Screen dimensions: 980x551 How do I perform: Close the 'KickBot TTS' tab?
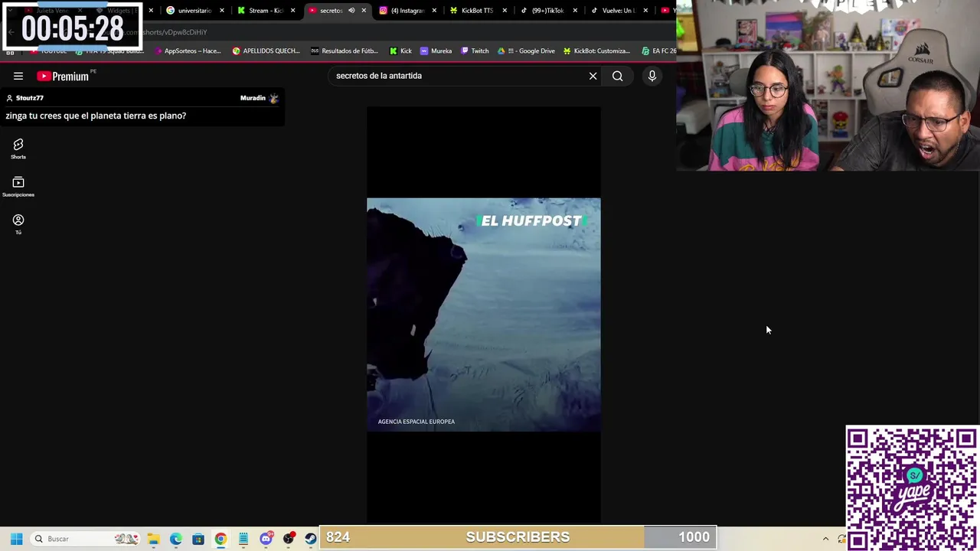[x=505, y=11]
